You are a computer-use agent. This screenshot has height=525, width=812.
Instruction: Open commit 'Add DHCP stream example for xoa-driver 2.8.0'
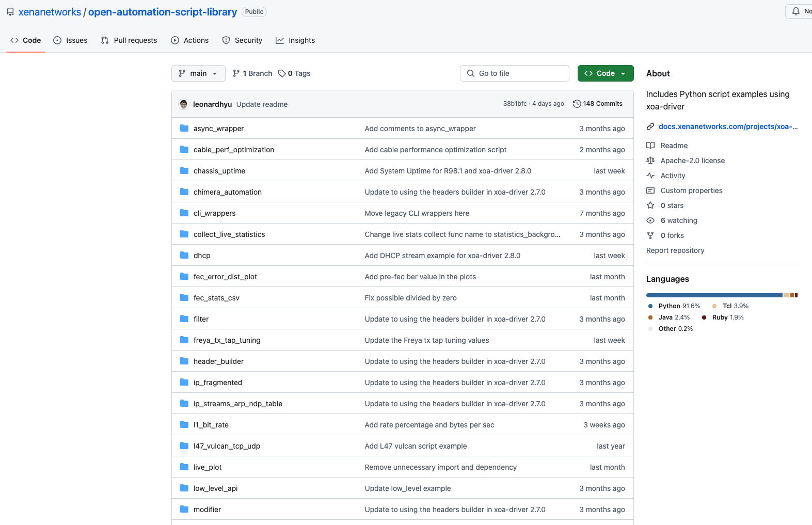[x=442, y=256]
